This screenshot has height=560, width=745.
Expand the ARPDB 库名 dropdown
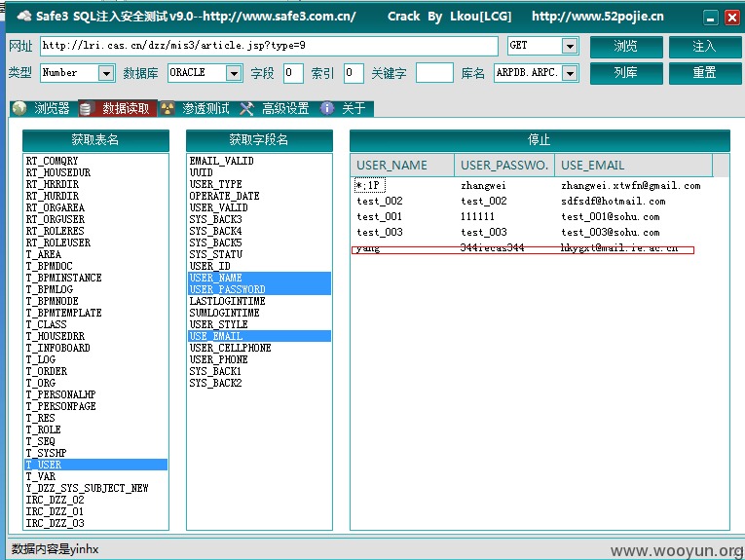[570, 73]
